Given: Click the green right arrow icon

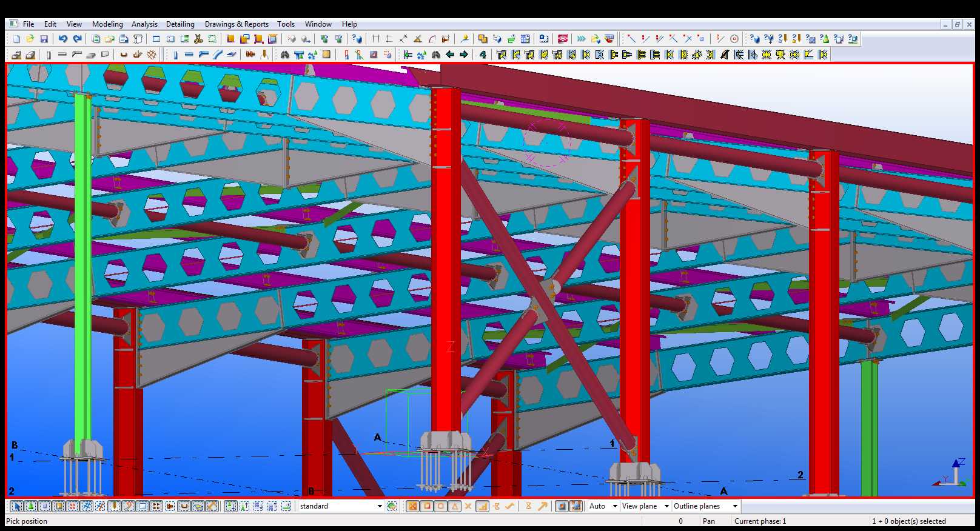Looking at the screenshot, I should pos(464,55).
